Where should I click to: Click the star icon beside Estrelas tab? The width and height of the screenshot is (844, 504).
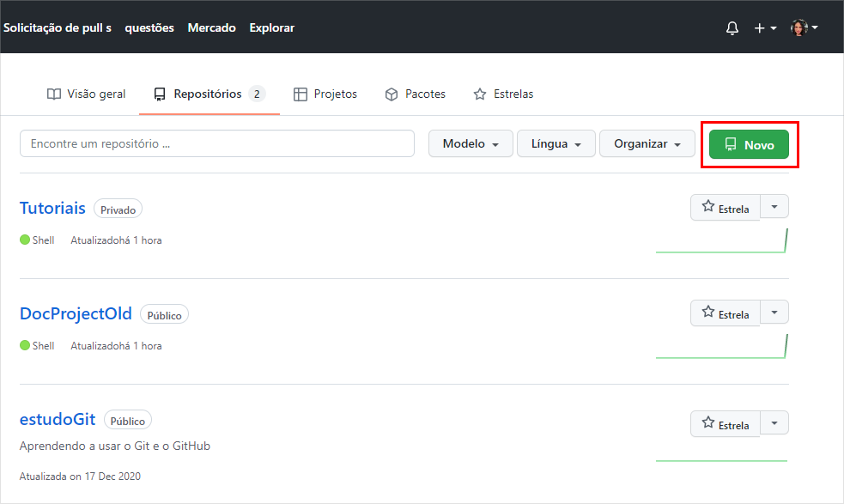coord(478,94)
